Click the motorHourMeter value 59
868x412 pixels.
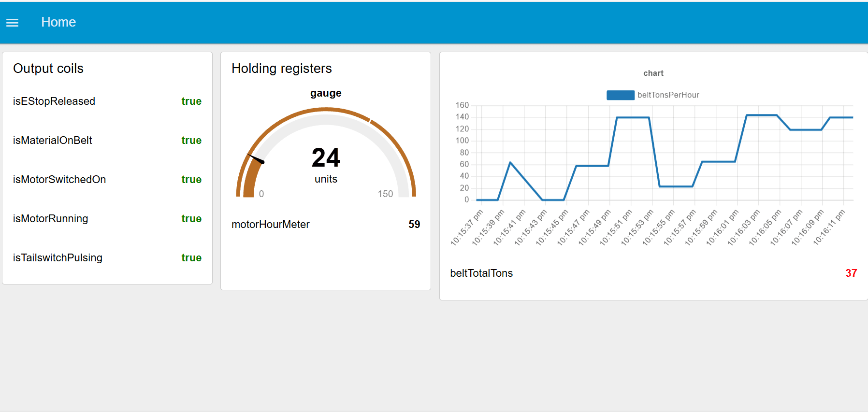pyautogui.click(x=415, y=224)
